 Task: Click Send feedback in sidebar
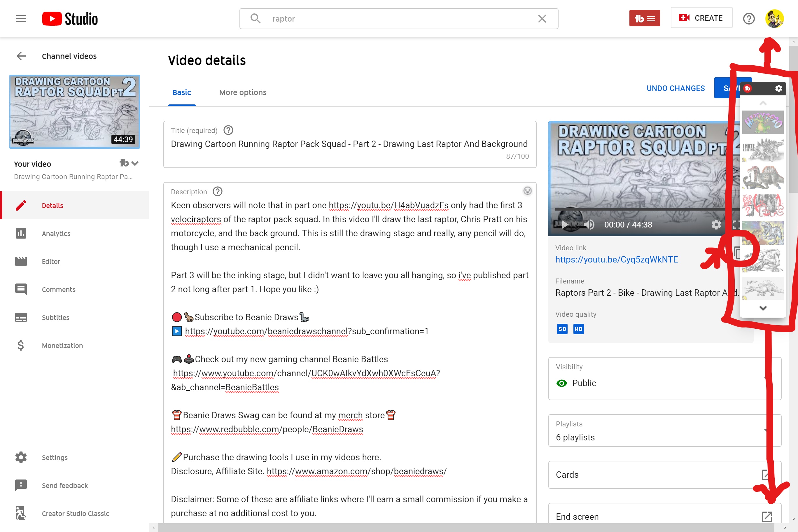pos(75,485)
